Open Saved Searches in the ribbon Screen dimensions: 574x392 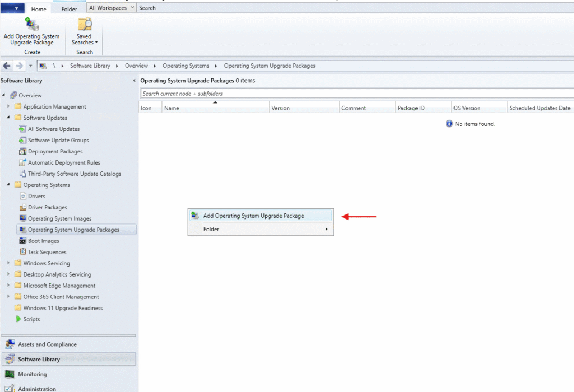pyautogui.click(x=85, y=25)
